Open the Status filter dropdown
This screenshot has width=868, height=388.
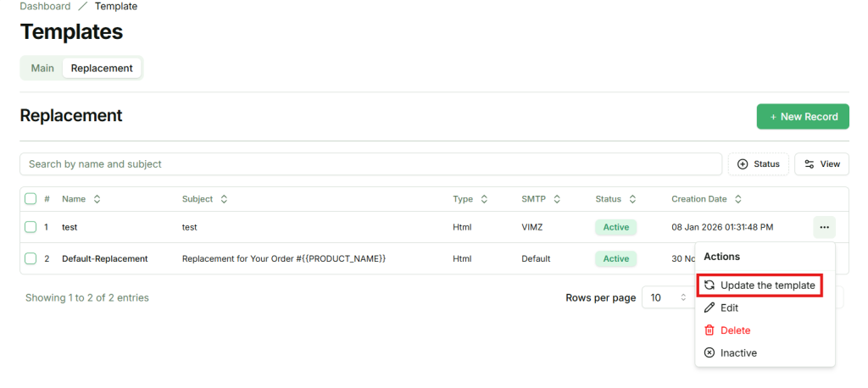[759, 164]
